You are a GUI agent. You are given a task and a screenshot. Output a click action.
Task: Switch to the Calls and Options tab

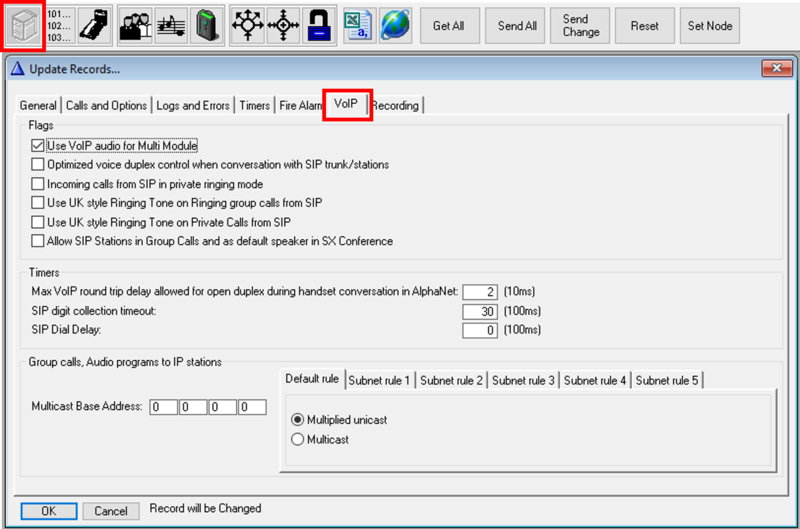pos(106,106)
